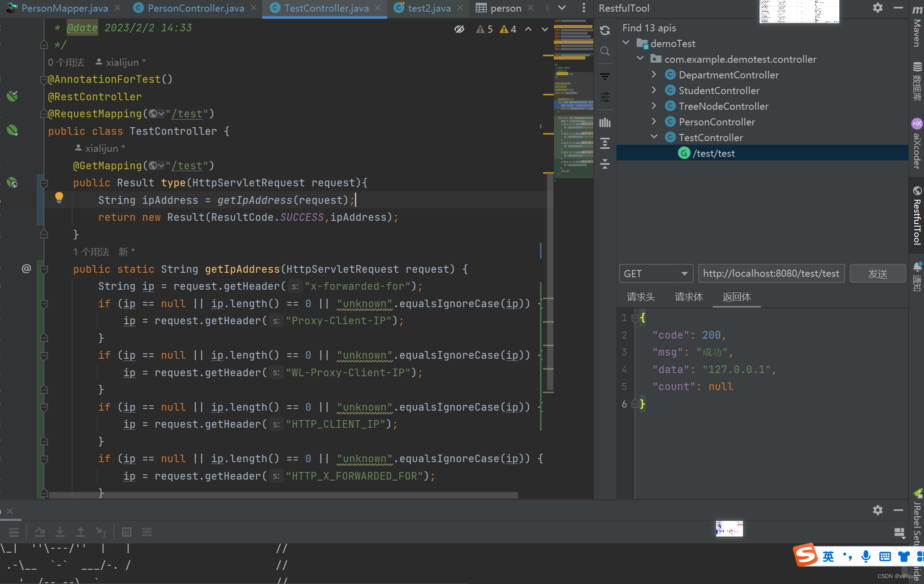Open the 请求头 tab

[641, 297]
